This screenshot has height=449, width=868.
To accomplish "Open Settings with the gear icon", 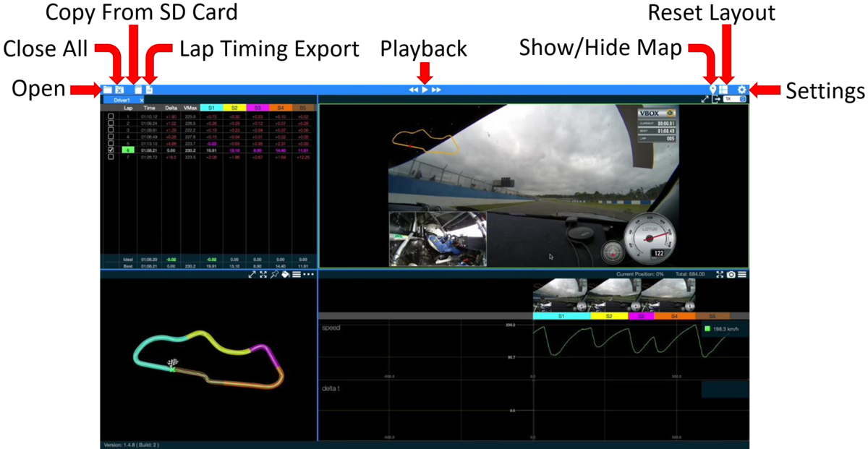I will pyautogui.click(x=741, y=90).
